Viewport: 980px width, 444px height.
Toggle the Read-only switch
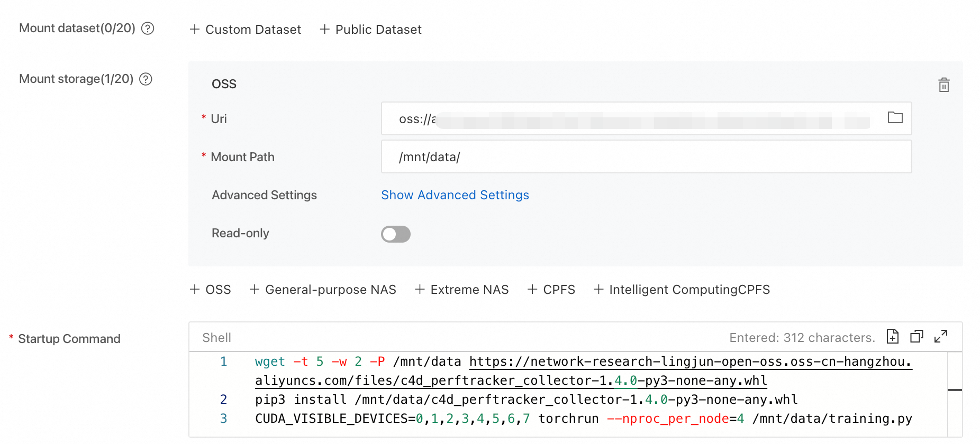(395, 234)
